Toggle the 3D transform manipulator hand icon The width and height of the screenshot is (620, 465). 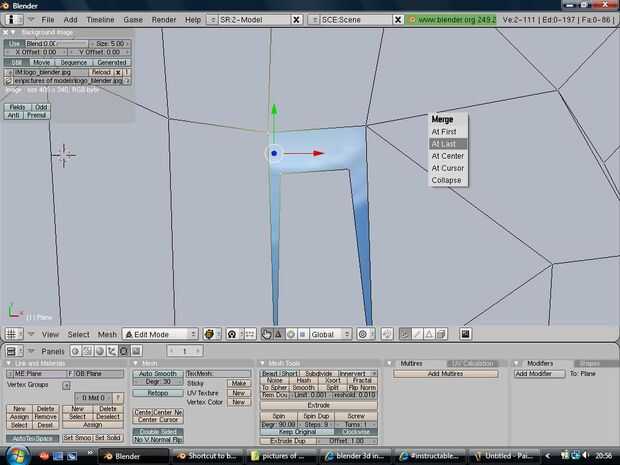point(266,335)
